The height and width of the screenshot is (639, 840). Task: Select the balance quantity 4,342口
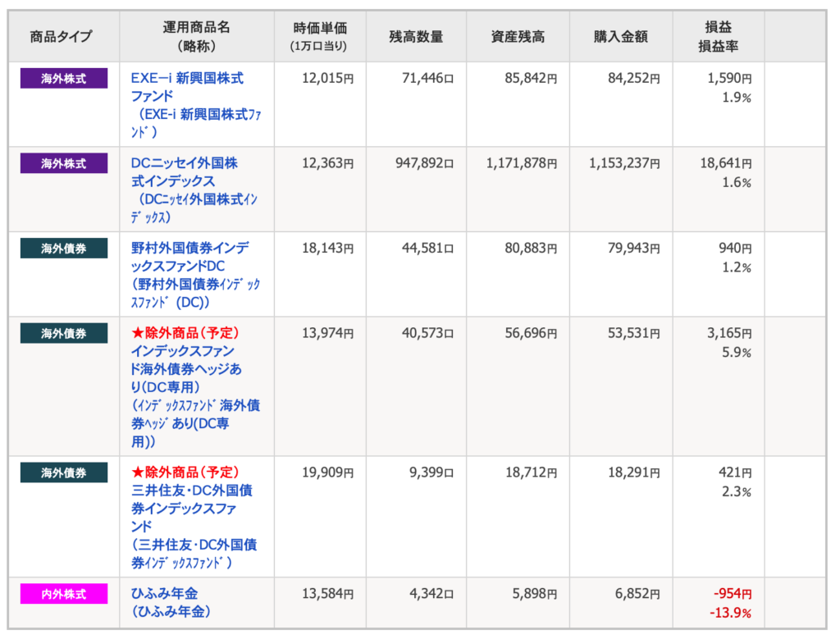431,593
